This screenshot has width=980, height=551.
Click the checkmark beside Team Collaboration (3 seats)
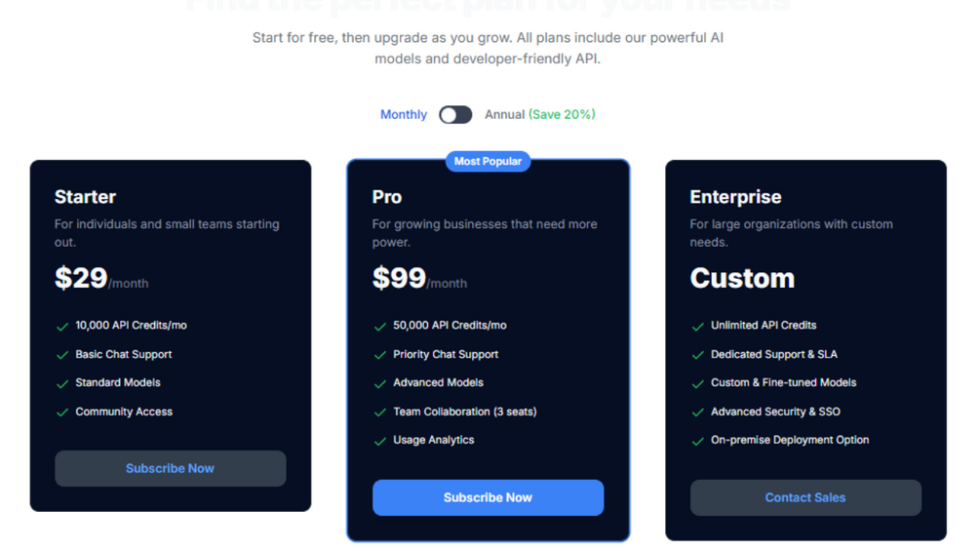point(380,413)
